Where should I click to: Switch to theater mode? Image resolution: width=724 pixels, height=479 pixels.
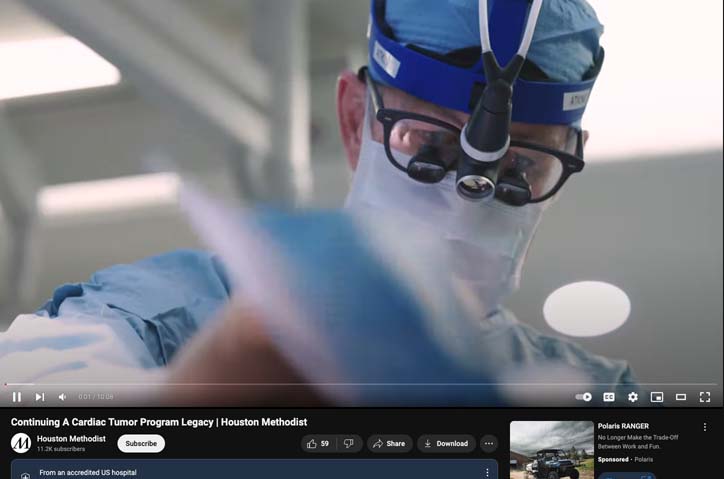point(681,397)
